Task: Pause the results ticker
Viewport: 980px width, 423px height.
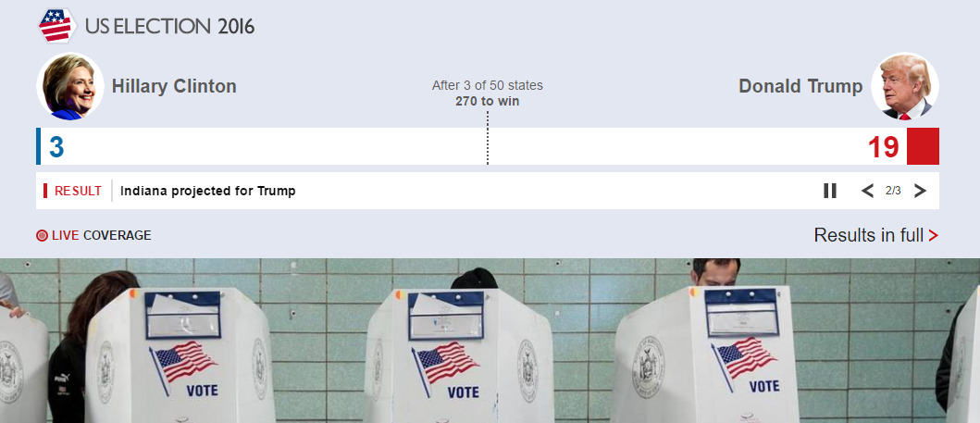Action: point(830,191)
